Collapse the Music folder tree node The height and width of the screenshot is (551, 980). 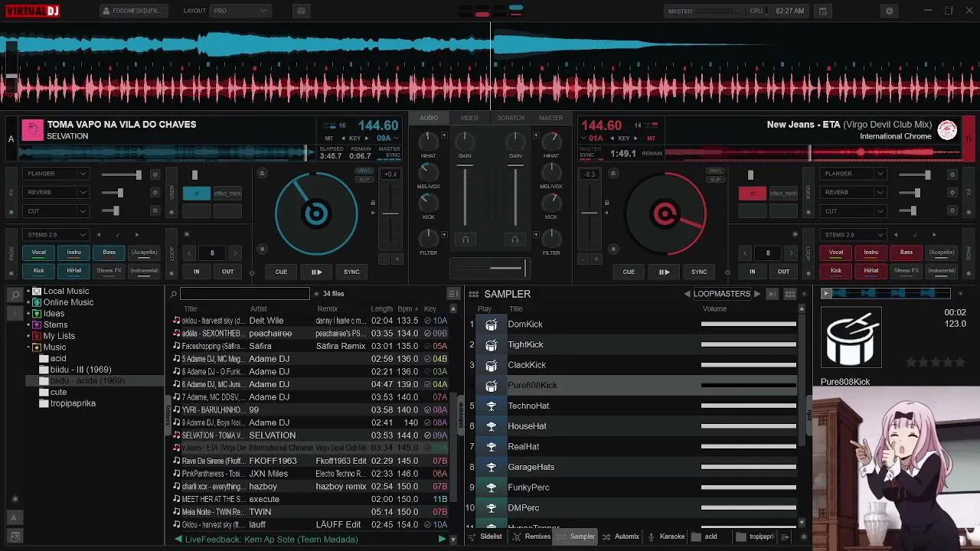28,347
